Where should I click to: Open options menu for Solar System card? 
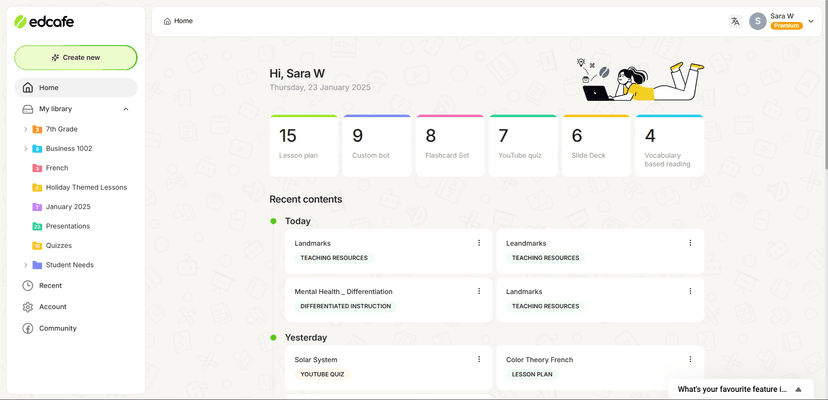click(479, 359)
